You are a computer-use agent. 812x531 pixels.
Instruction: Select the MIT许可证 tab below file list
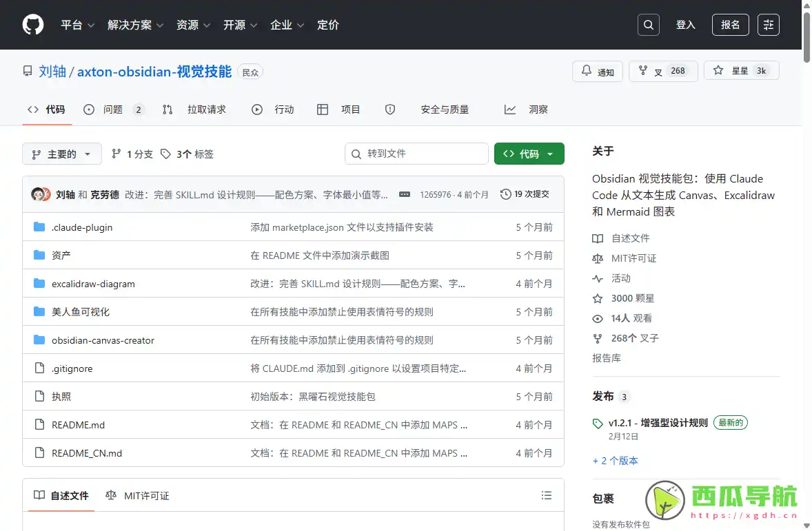[x=137, y=495]
